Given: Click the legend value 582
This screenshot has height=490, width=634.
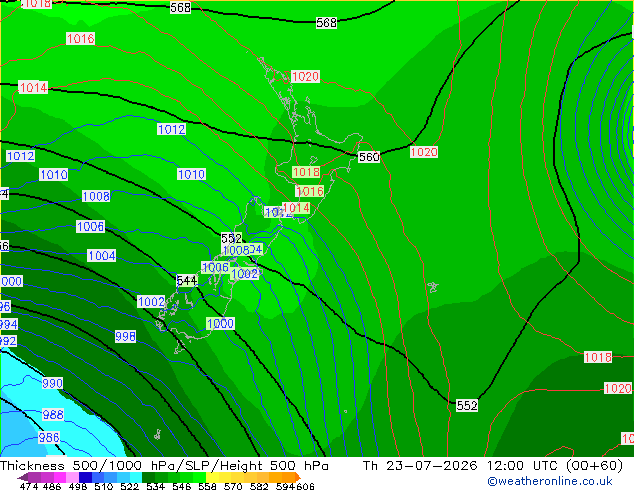Looking at the screenshot, I should (259, 486).
